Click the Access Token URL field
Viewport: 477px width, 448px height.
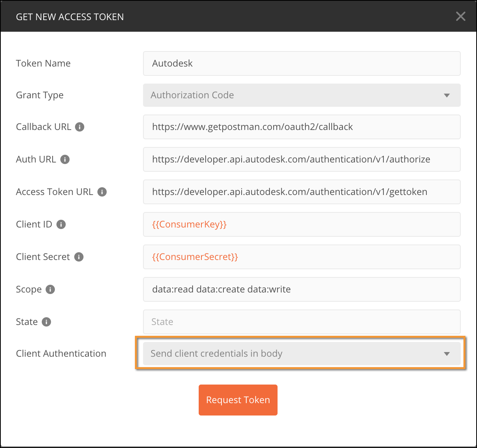click(302, 192)
